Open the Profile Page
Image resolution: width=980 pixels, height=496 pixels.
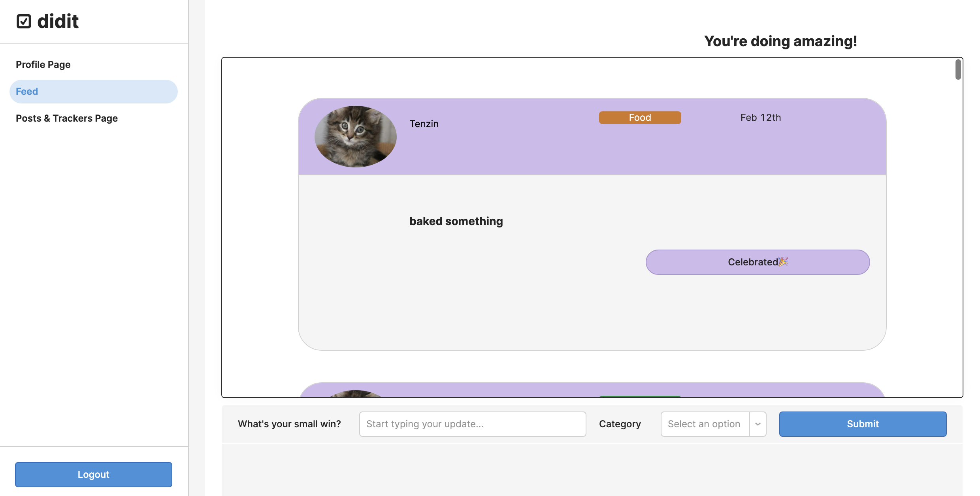43,64
